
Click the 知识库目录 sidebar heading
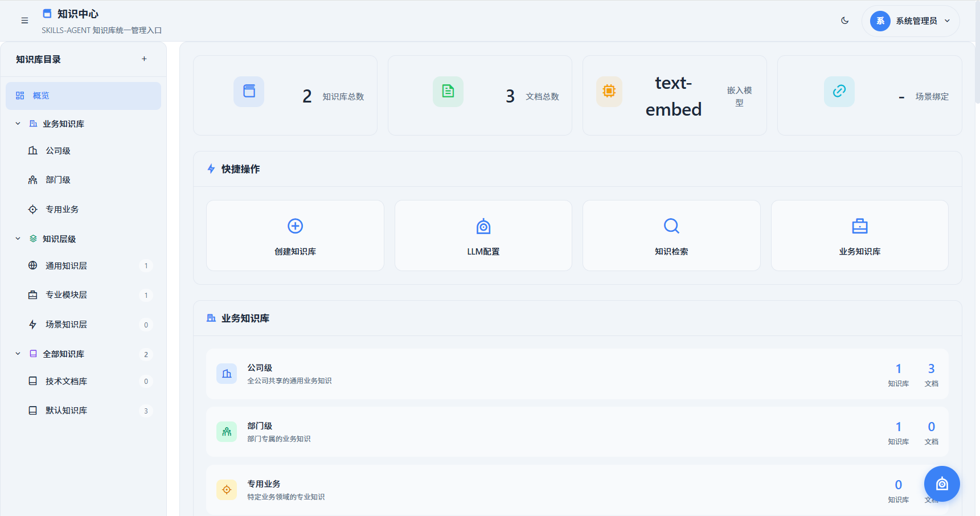[38, 59]
